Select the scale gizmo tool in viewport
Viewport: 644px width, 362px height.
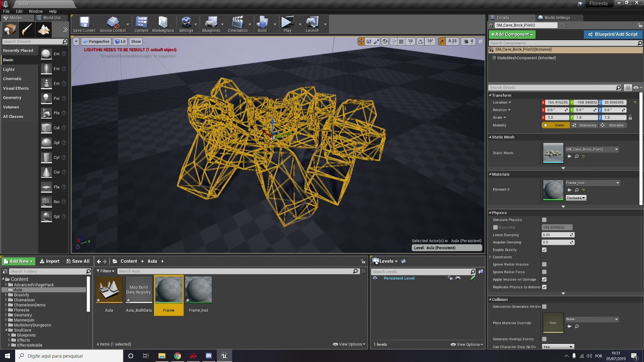[x=377, y=41]
